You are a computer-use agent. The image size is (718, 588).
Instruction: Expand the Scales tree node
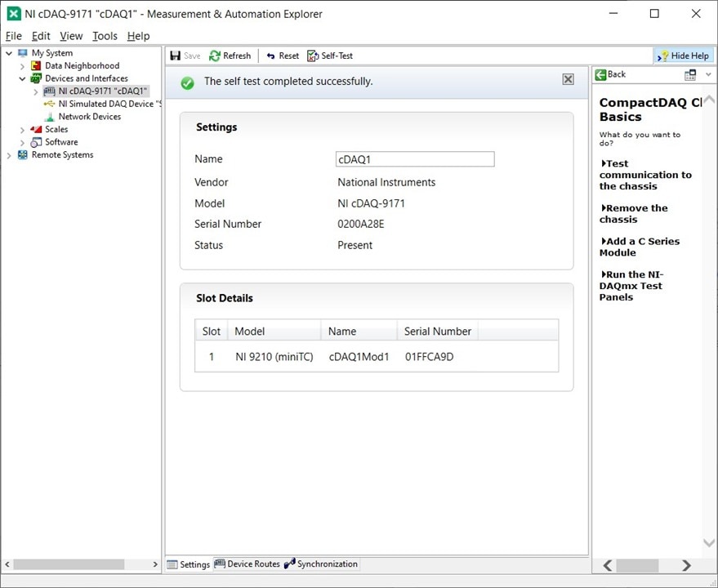23,130
